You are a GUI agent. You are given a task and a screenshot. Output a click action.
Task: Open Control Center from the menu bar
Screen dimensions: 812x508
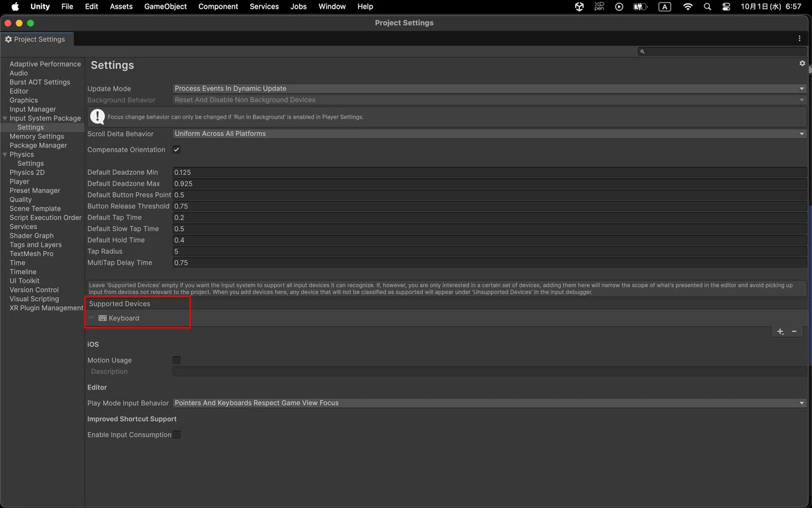click(726, 7)
